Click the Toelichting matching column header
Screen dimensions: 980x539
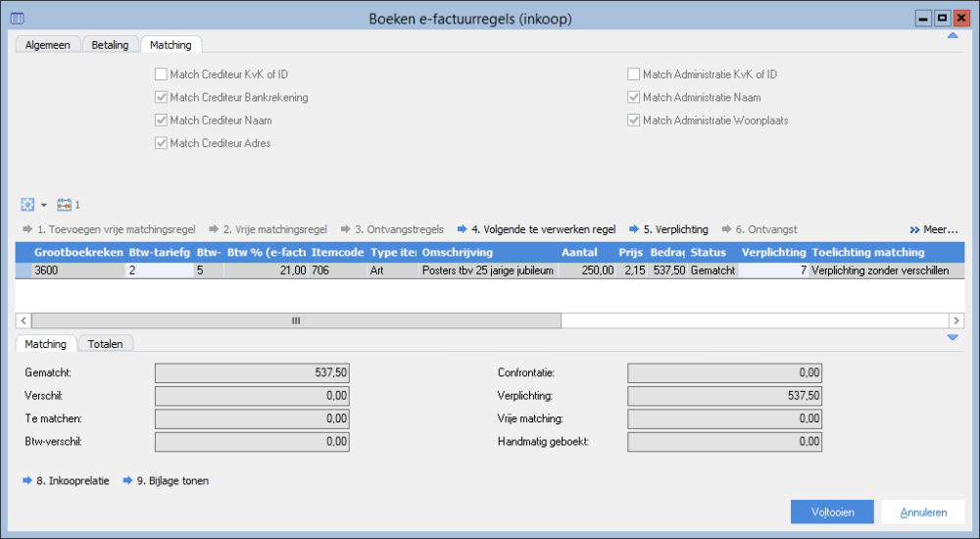pyautogui.click(x=886, y=253)
